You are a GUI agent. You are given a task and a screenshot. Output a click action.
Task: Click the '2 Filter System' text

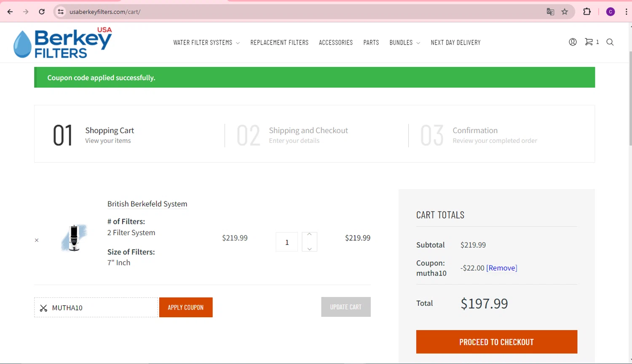[131, 233]
